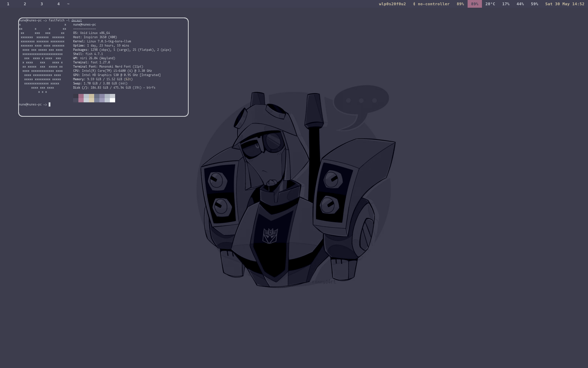Click the 'OS: Void Linux x86_64' line
Screen dimensions: 588x368
(91, 33)
